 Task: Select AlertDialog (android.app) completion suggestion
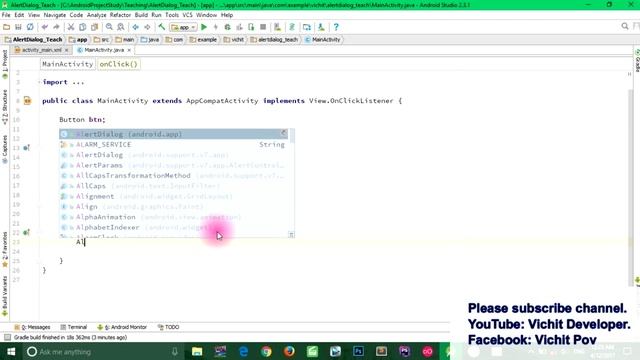(173, 134)
